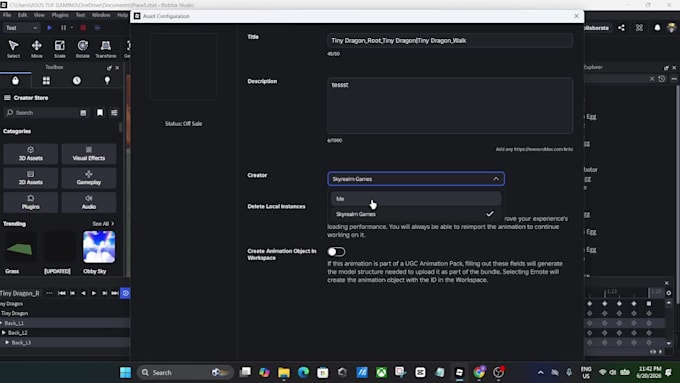Close the Asset Configuration dialog
Image resolution: width=680 pixels, height=383 pixels.
[x=576, y=16]
